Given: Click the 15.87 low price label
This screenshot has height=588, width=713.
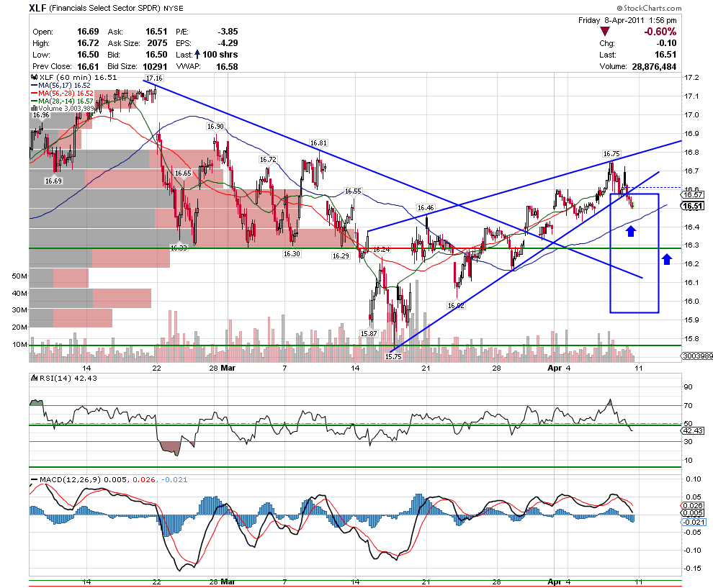Looking at the screenshot, I should click(x=369, y=333).
